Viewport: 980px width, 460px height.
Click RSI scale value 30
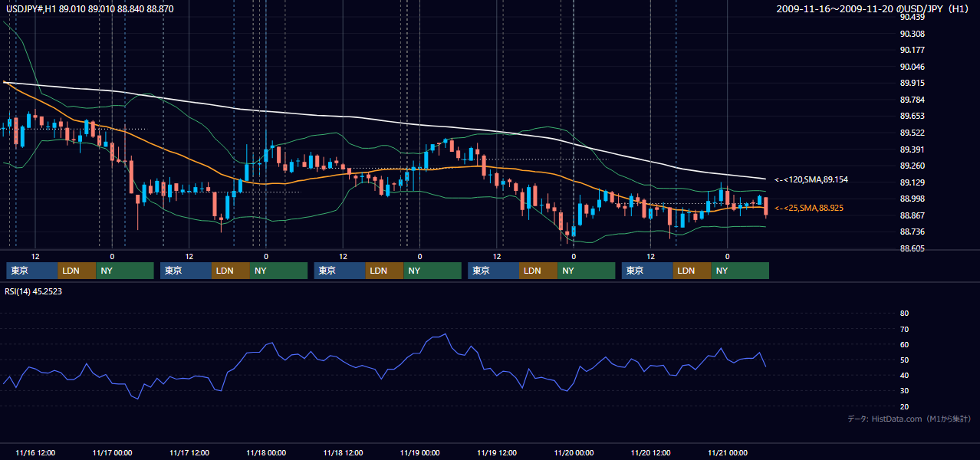coord(904,391)
